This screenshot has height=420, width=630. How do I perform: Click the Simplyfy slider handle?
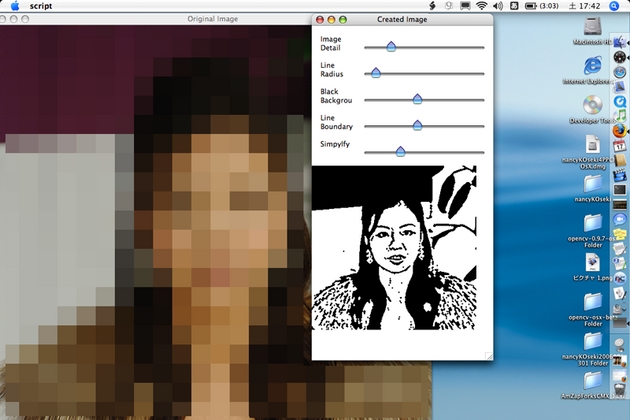click(x=400, y=151)
